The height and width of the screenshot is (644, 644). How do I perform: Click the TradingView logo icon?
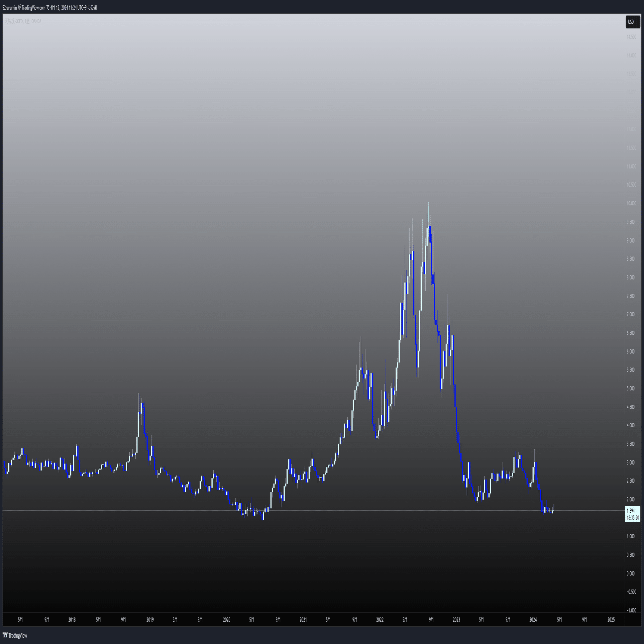(x=5, y=635)
